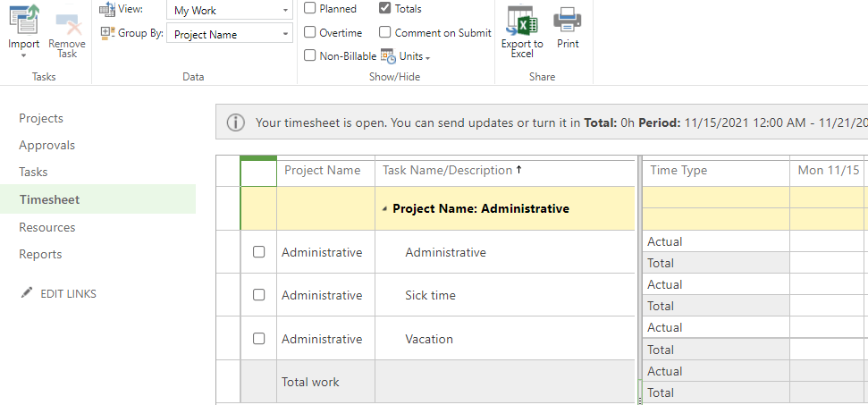The width and height of the screenshot is (868, 405).
Task: Open the Group By dropdown showing Project Name
Action: (230, 33)
